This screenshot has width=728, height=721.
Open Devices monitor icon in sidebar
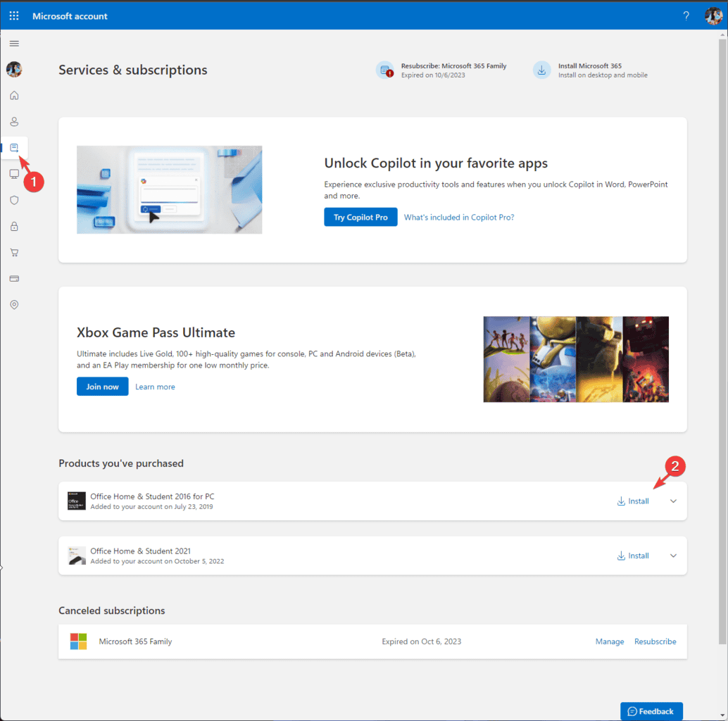(14, 174)
